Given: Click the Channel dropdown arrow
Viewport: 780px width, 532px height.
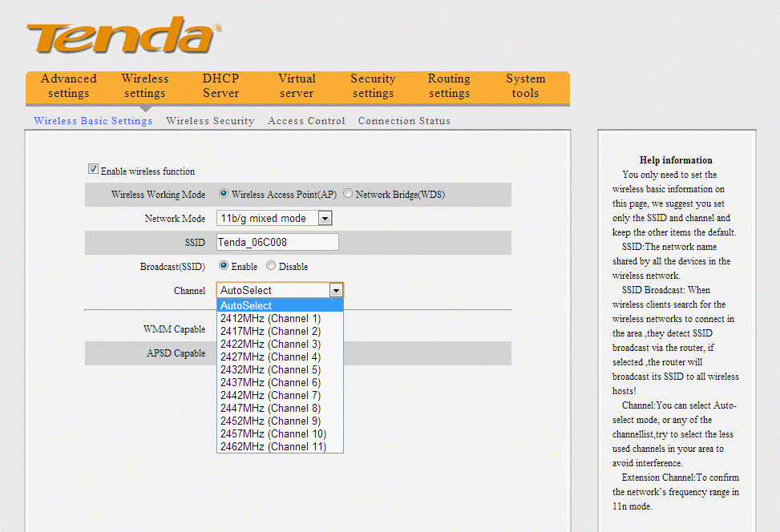Looking at the screenshot, I should tap(336, 290).
